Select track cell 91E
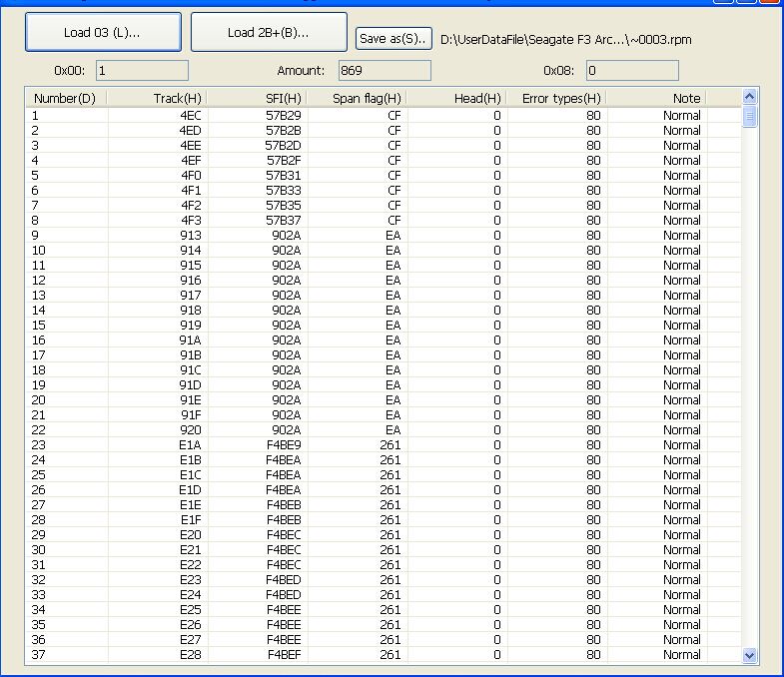 tap(191, 400)
